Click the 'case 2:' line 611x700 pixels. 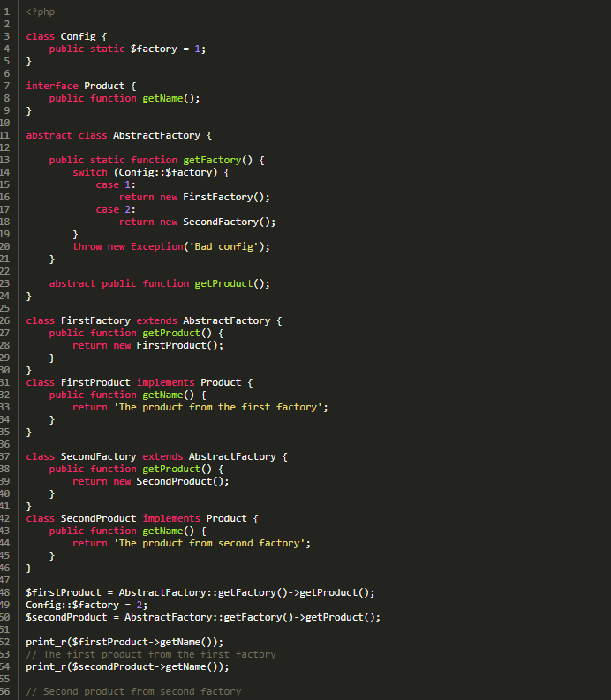coord(116,209)
